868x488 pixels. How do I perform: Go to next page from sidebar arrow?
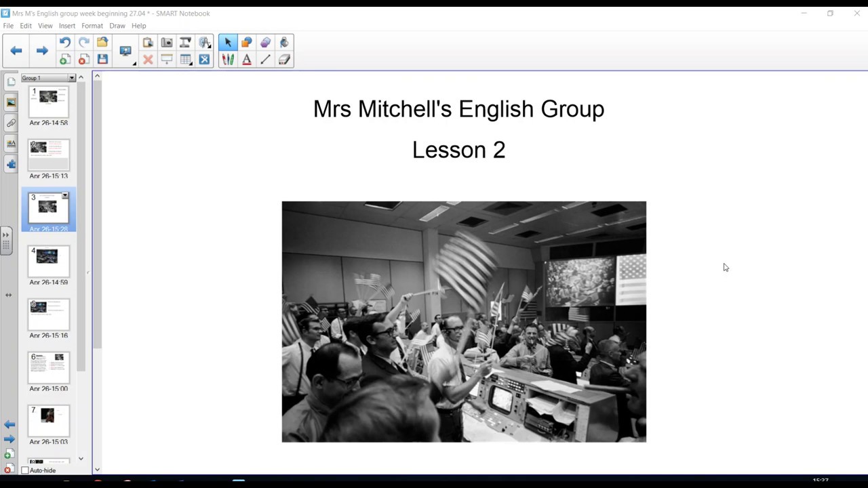click(9, 439)
